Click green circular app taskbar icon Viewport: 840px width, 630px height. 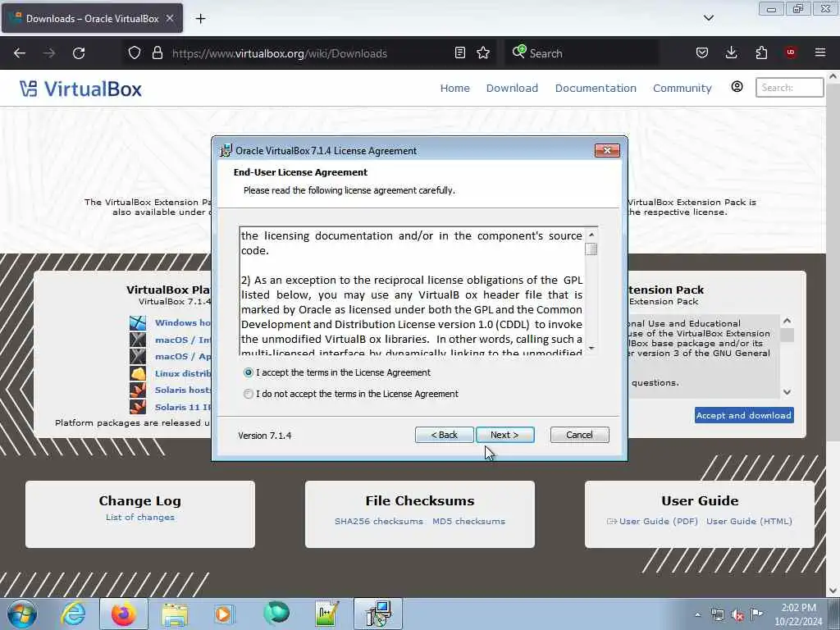click(276, 614)
